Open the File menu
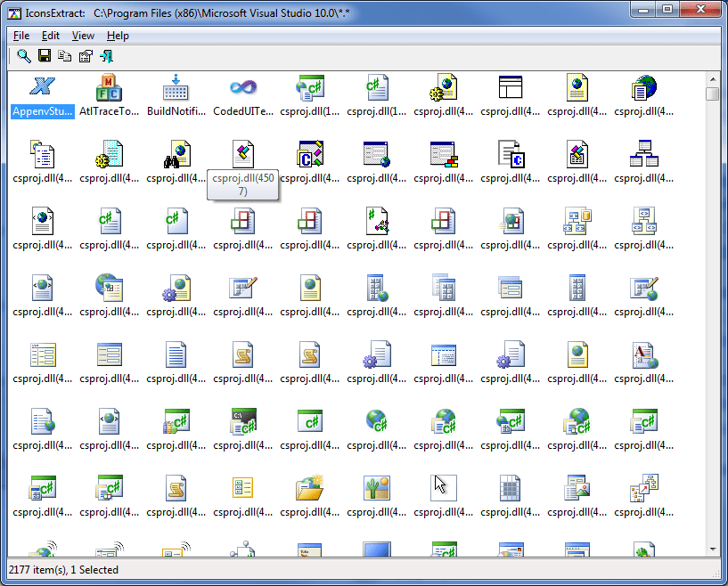This screenshot has height=586, width=728. (x=21, y=36)
